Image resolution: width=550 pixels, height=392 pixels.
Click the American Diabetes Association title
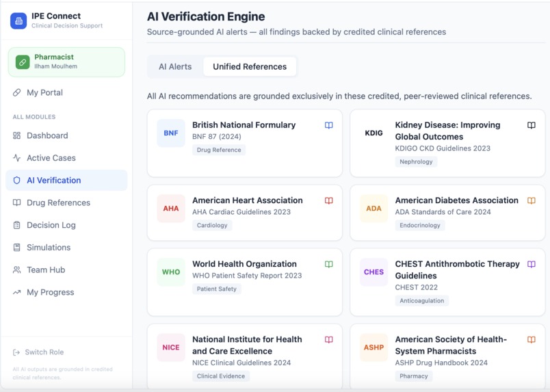pos(457,200)
